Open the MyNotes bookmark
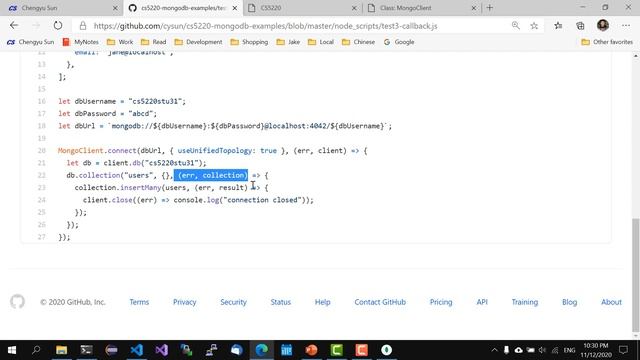The image size is (640, 360). pos(81,42)
